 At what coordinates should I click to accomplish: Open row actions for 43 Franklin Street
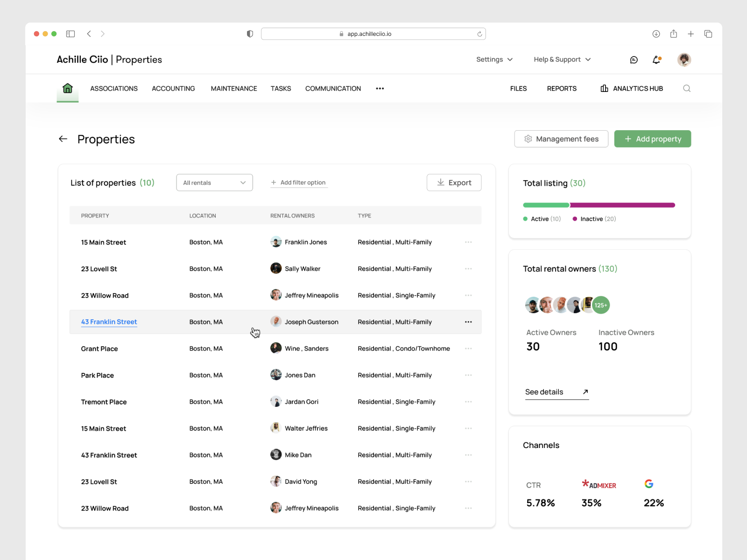click(468, 322)
